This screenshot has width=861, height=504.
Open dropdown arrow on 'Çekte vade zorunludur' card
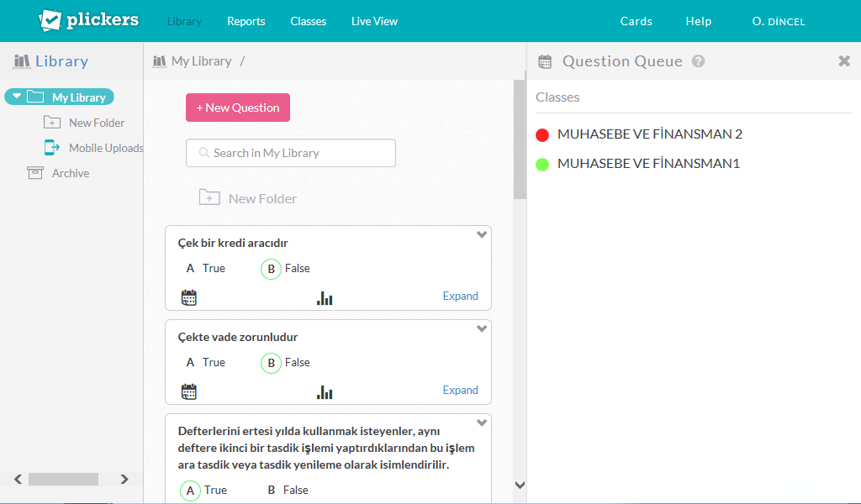click(x=482, y=329)
